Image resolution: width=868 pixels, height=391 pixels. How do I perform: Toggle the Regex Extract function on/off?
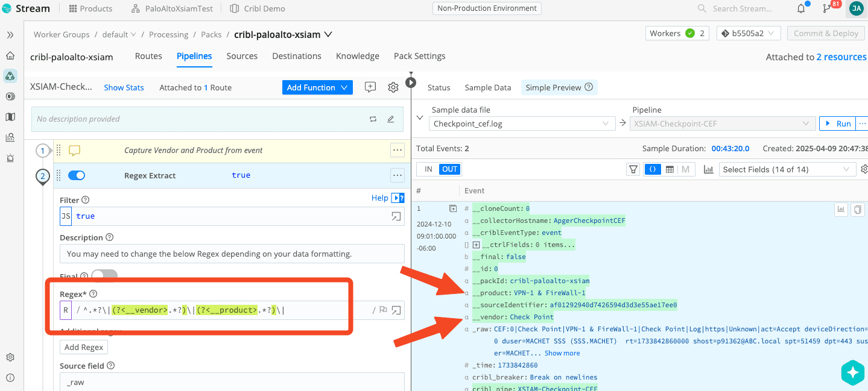77,175
